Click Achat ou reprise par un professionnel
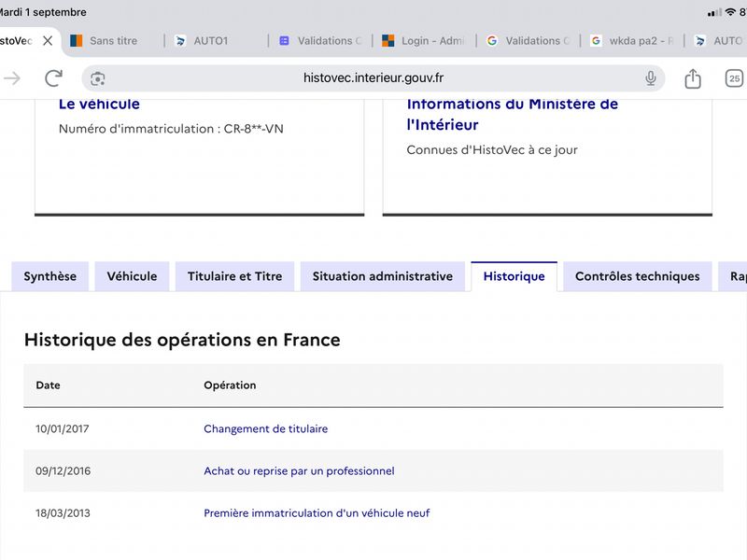 (x=299, y=471)
